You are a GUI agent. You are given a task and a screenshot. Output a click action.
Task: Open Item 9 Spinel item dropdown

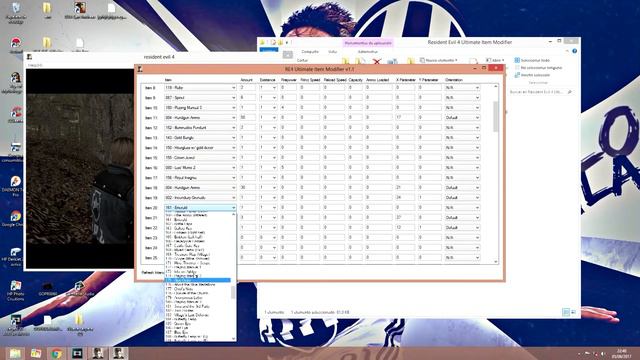tap(200, 98)
